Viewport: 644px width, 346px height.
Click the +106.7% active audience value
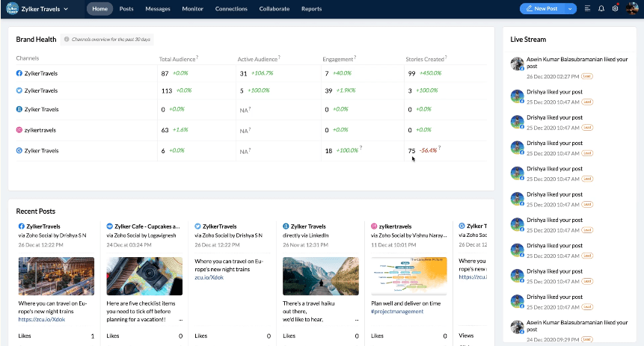(x=262, y=73)
